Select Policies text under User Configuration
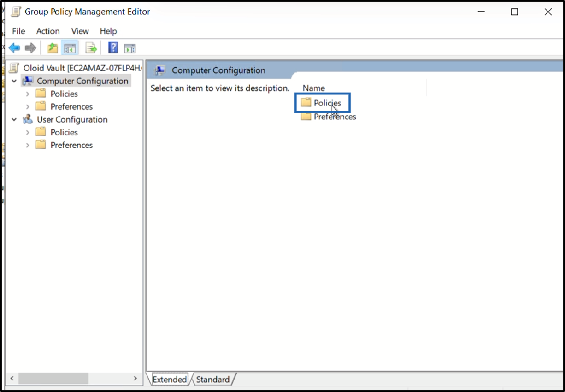 coord(64,132)
